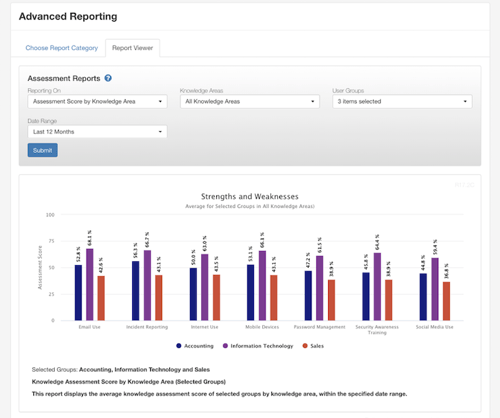Switch to Choose Report Category tab
Screen dimensions: 500x418
coord(62,48)
